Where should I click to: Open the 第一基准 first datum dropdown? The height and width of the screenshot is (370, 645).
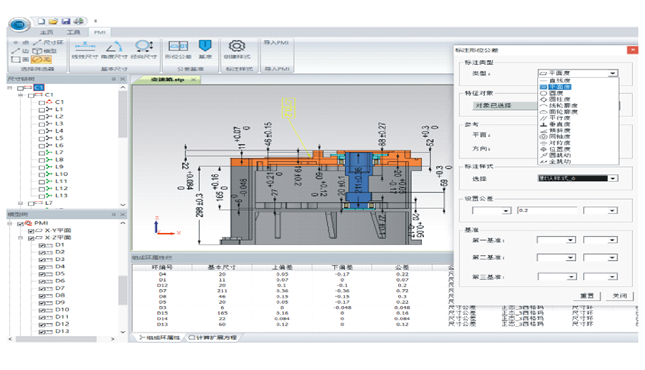tap(556, 240)
